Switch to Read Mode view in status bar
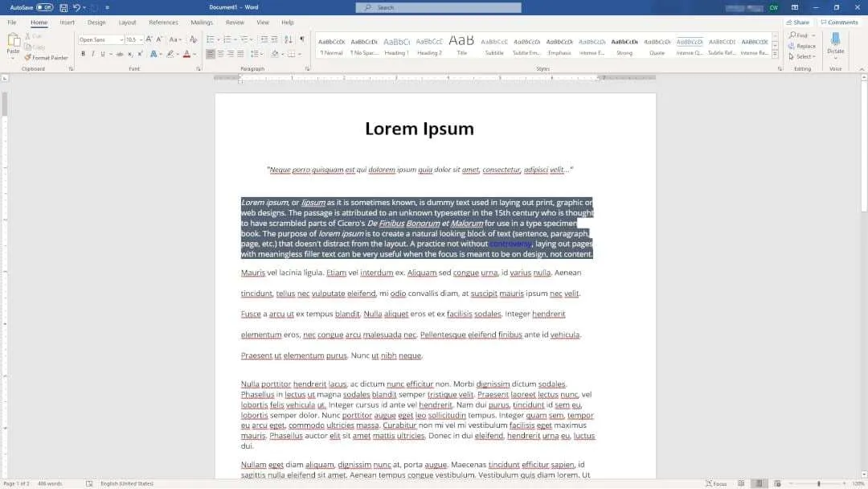The width and height of the screenshot is (868, 489). [741, 483]
